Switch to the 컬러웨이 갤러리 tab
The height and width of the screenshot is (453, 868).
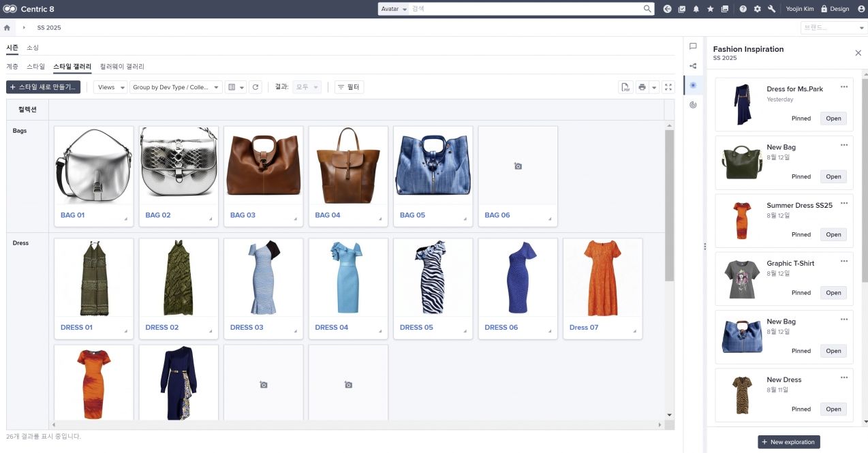click(122, 67)
